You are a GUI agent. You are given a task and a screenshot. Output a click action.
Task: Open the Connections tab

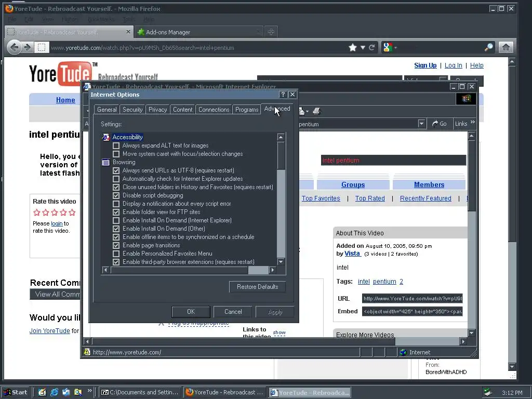[214, 110]
